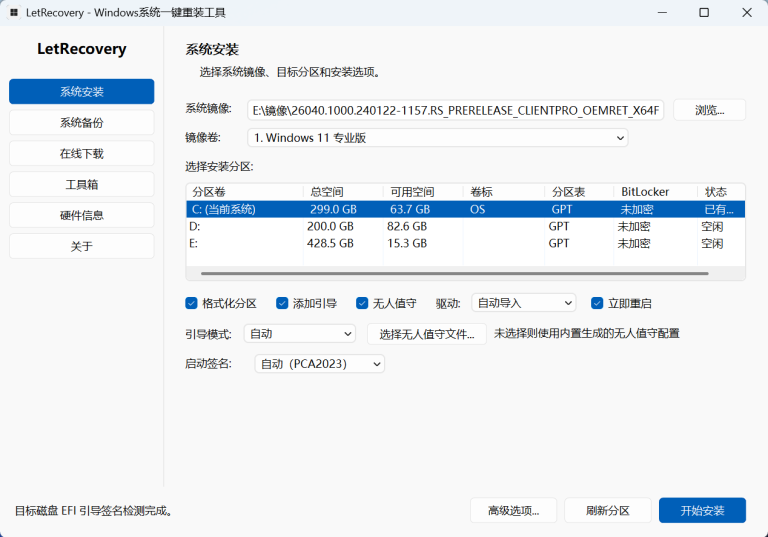Image resolution: width=768 pixels, height=537 pixels.
Task: Expand the 引导模式 dropdown
Action: [300, 334]
